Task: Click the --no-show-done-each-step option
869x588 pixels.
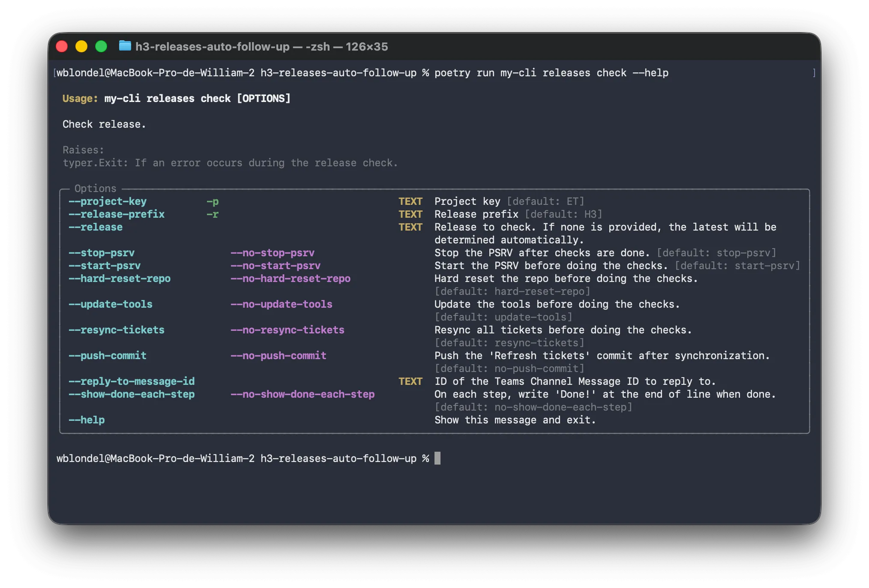Action: [x=303, y=394]
